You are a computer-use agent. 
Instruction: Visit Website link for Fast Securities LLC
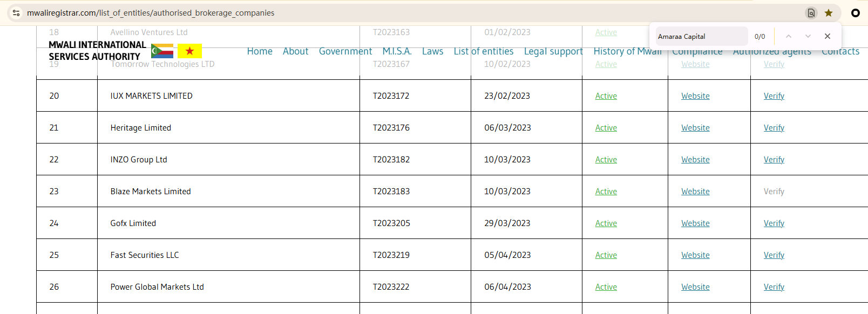[695, 255]
